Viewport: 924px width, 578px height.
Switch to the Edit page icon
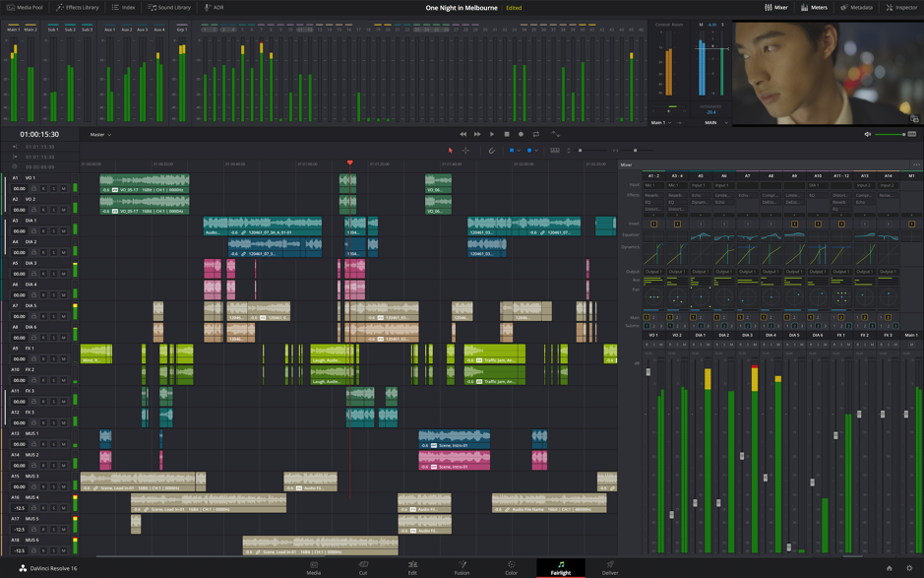click(413, 568)
